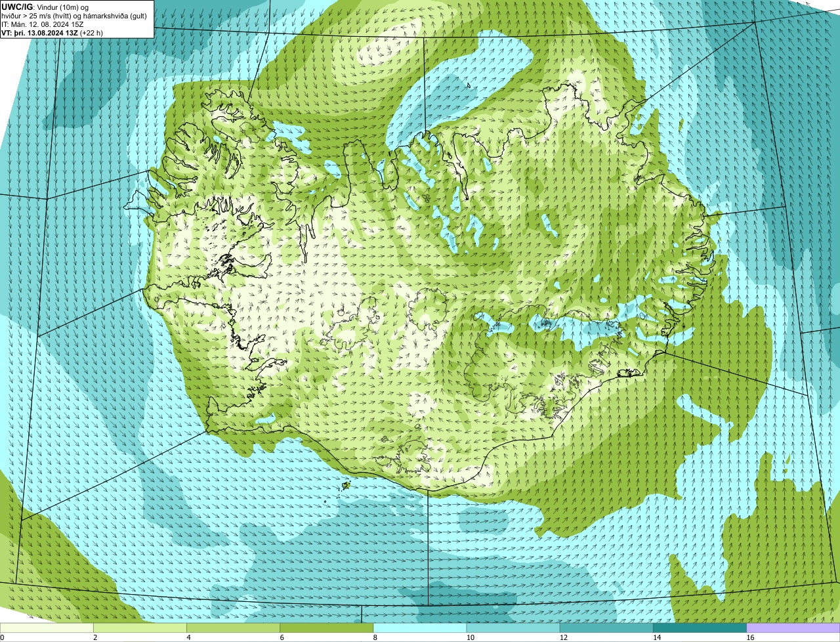Click the small Grímsey island north of the coast
840x642 pixels.
tap(469, 85)
